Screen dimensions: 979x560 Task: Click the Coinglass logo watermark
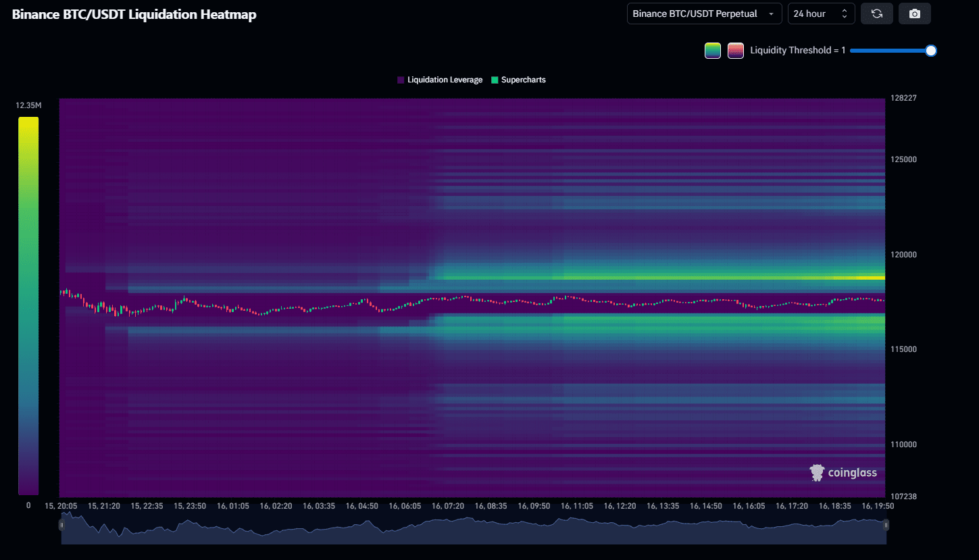843,472
